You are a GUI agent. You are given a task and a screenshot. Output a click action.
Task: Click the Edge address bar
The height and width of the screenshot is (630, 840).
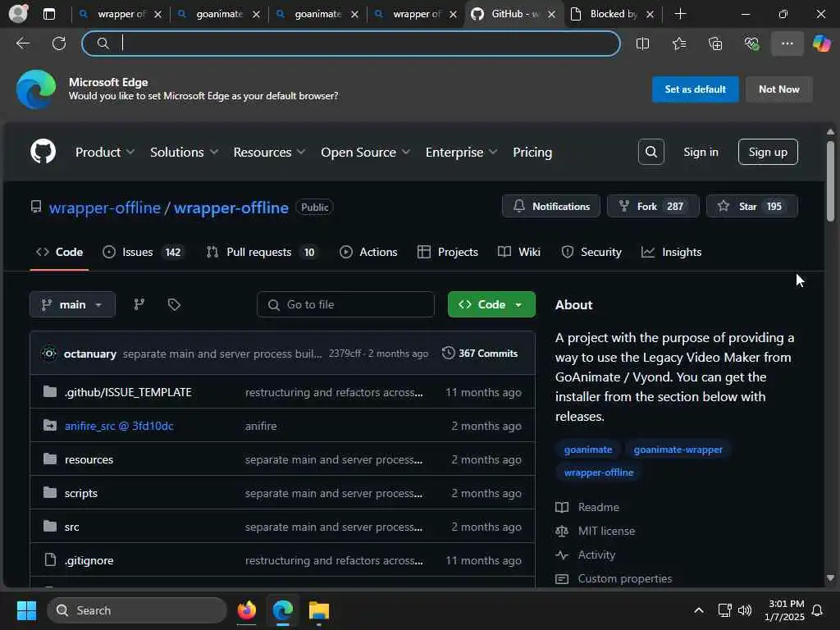pyautogui.click(x=351, y=43)
